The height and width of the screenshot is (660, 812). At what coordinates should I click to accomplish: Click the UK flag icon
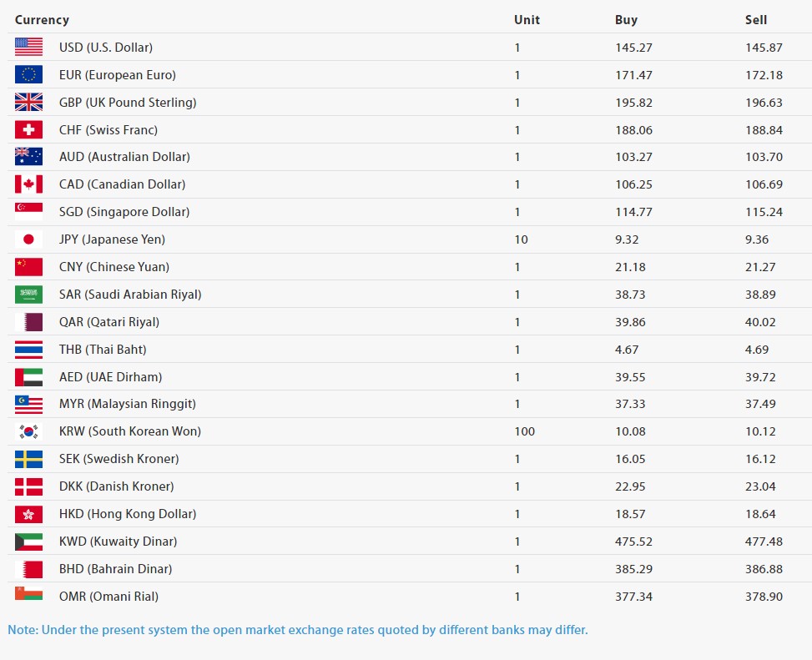[x=28, y=103]
